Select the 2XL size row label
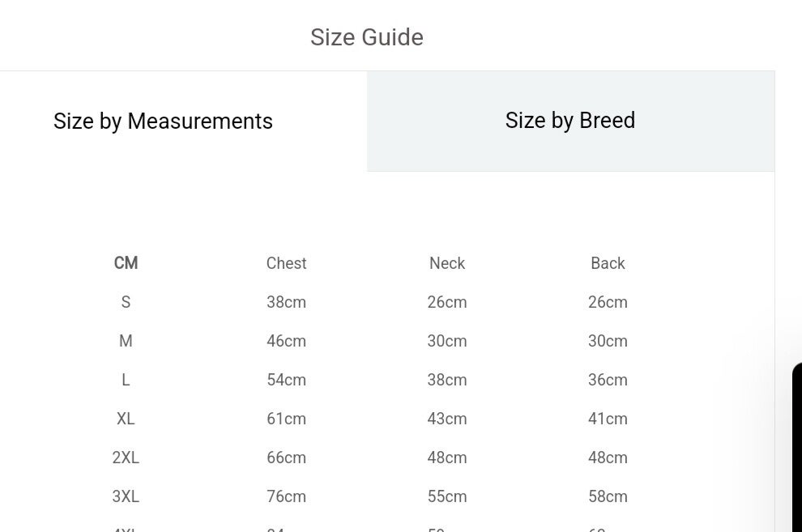The image size is (802, 532). click(x=126, y=458)
